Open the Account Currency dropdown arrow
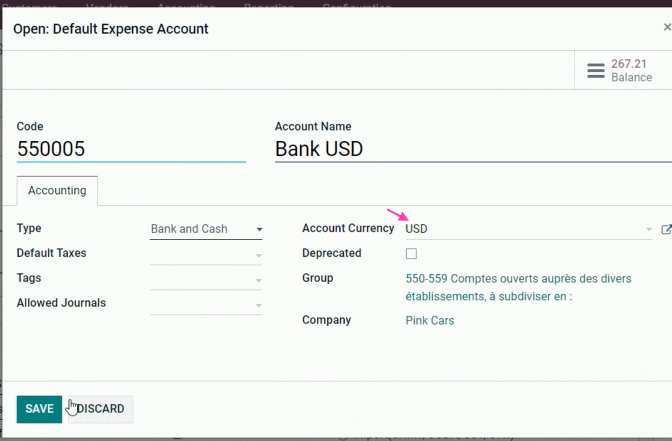The width and height of the screenshot is (672, 441). [x=648, y=229]
